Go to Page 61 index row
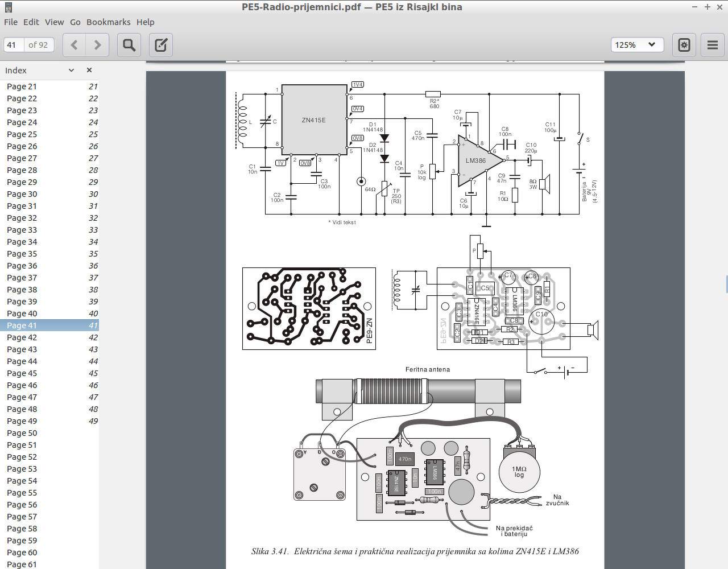The height and width of the screenshot is (569, 728). [x=49, y=564]
